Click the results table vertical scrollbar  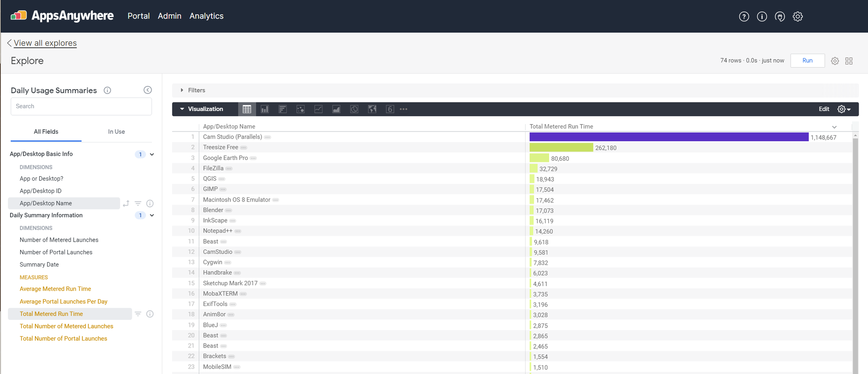855,255
